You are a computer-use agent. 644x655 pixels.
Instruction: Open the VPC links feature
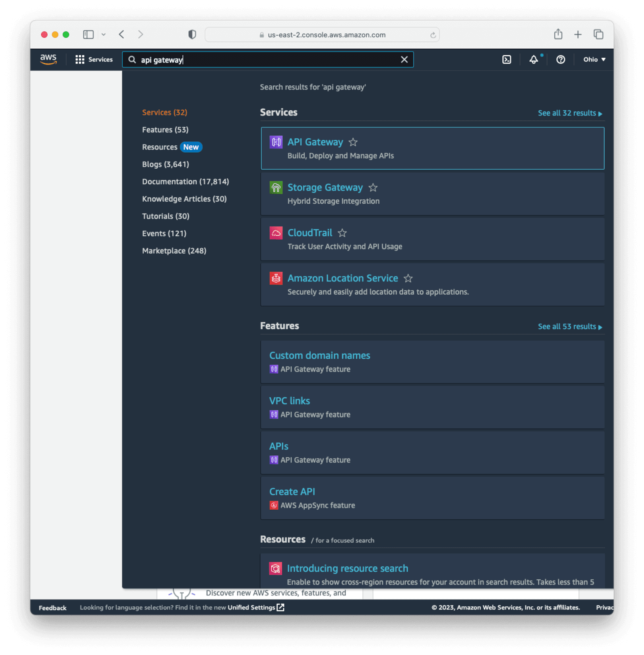click(289, 401)
